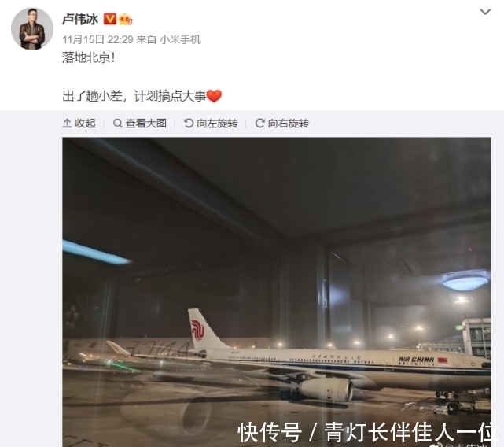Open the 11月15日 22:29 timestamp link
Image resolution: width=504 pixels, height=447 pixels.
coord(97,39)
